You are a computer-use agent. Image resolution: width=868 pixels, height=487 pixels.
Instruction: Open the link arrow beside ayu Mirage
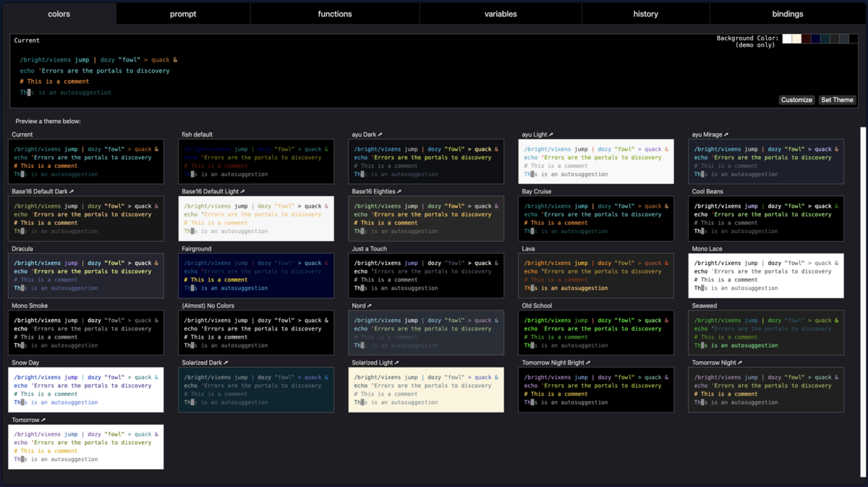727,135
